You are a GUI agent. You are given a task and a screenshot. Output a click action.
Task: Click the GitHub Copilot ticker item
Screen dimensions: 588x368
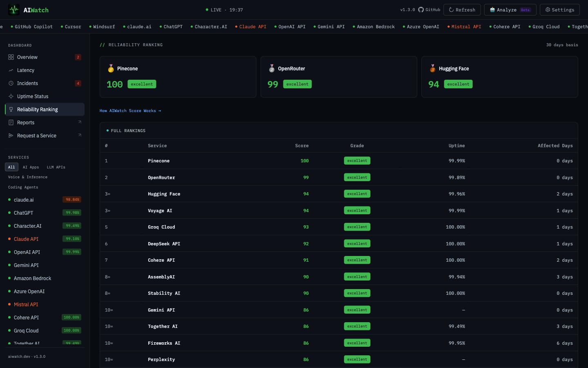tap(32, 27)
